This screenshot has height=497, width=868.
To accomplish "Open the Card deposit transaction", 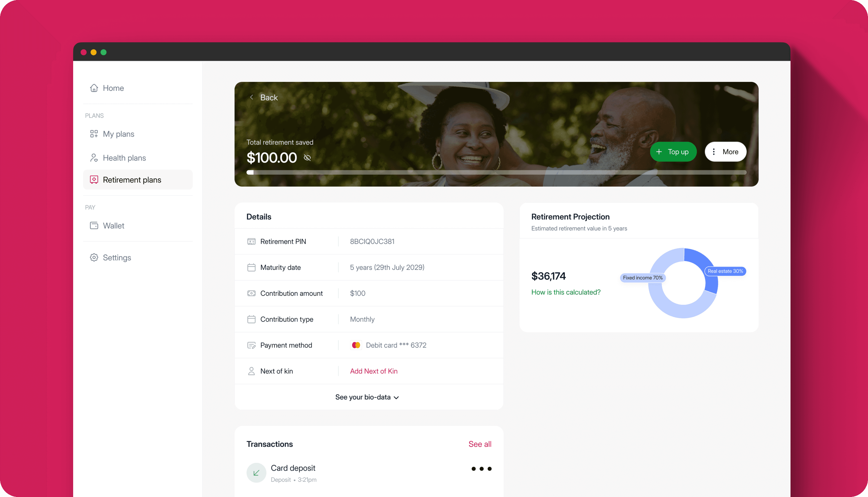I will (x=369, y=473).
